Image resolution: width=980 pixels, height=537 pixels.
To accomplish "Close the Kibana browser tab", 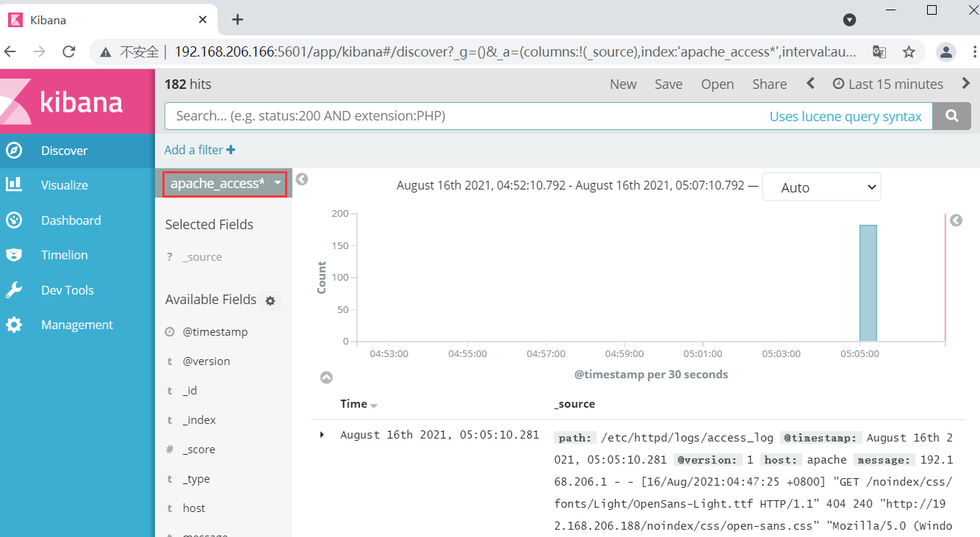I will pos(203,20).
